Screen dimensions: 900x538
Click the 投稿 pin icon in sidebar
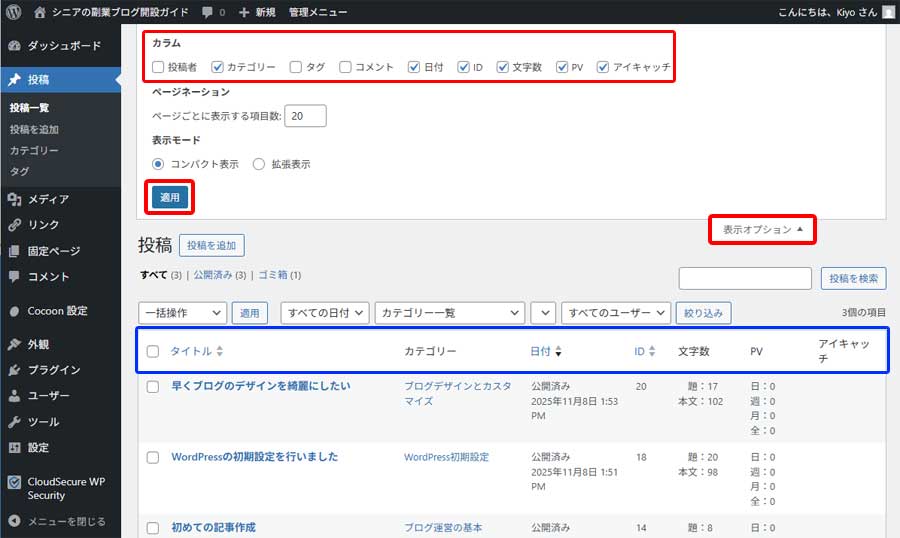click(x=14, y=80)
